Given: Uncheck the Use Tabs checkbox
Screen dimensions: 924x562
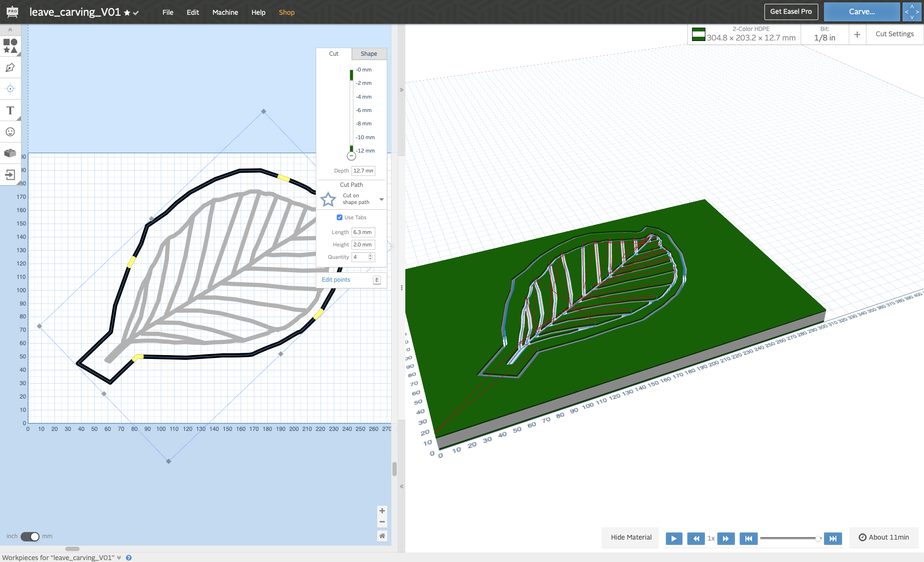Looking at the screenshot, I should (x=340, y=217).
